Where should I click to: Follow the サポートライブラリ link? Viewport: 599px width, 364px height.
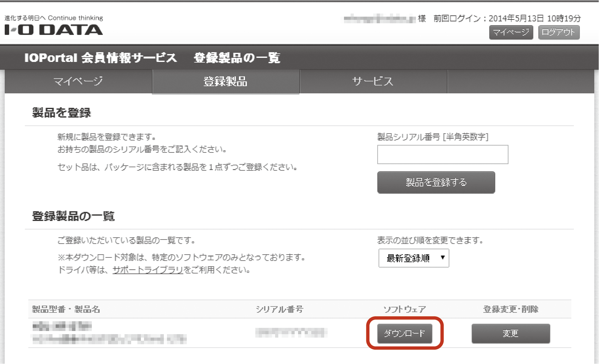[x=148, y=270]
